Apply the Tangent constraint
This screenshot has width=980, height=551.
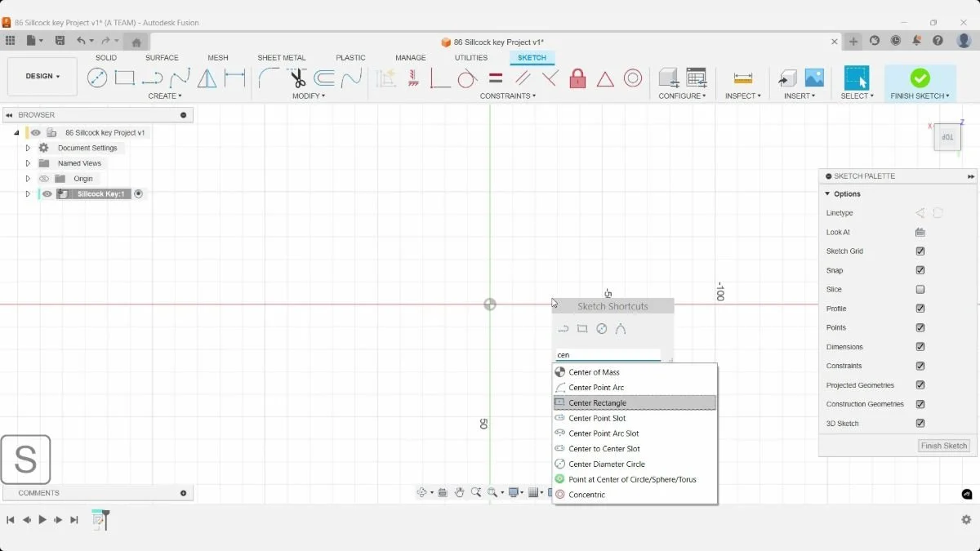(467, 78)
